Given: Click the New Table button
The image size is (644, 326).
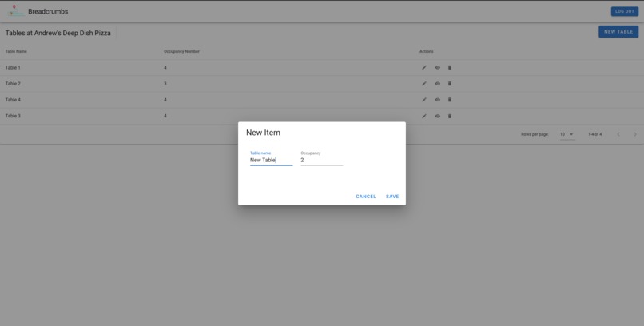Looking at the screenshot, I should pos(618,32).
